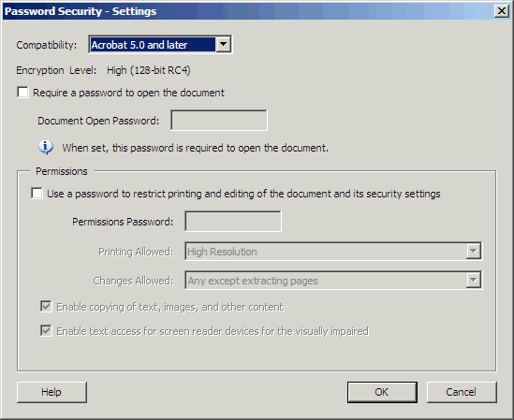Close the Password Security dialog
This screenshot has height=420, width=514.
pos(501,11)
